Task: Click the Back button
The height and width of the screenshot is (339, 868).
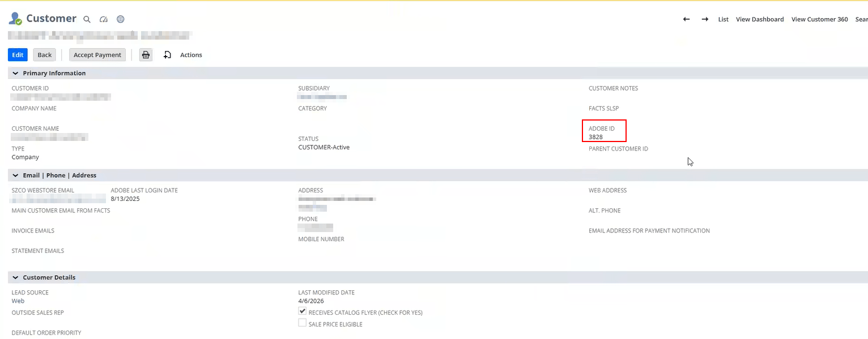Action: (x=44, y=54)
